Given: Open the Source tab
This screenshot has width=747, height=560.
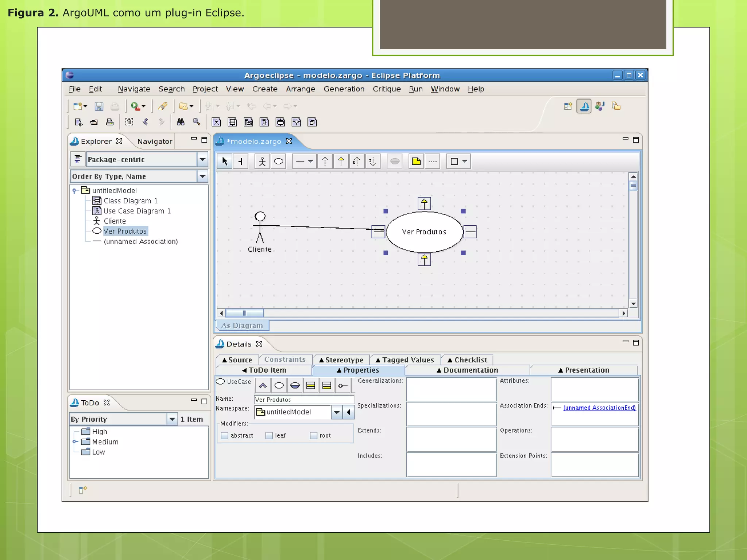Looking at the screenshot, I should pyautogui.click(x=237, y=360).
